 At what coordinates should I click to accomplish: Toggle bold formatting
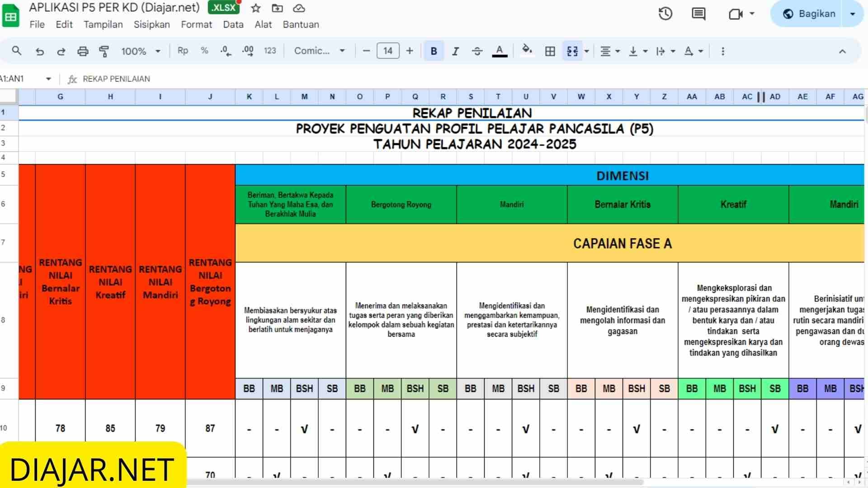pyautogui.click(x=434, y=51)
